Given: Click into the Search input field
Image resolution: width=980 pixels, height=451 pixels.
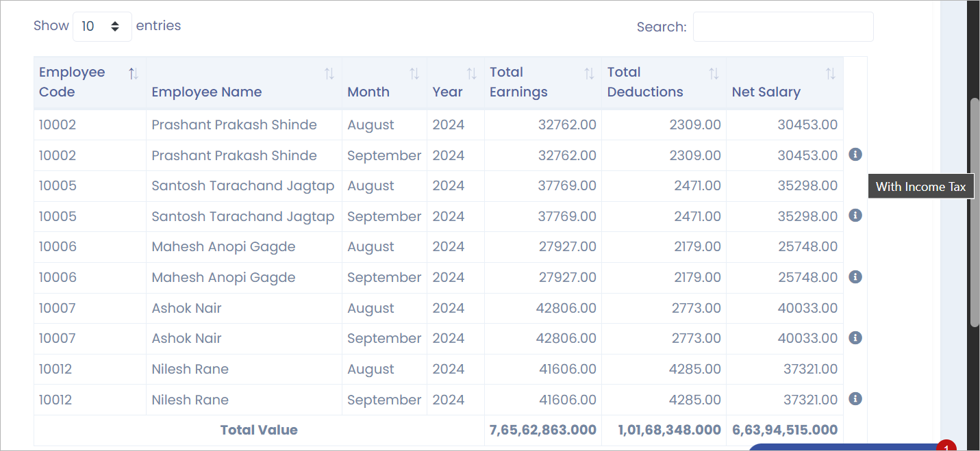Looking at the screenshot, I should pyautogui.click(x=783, y=27).
